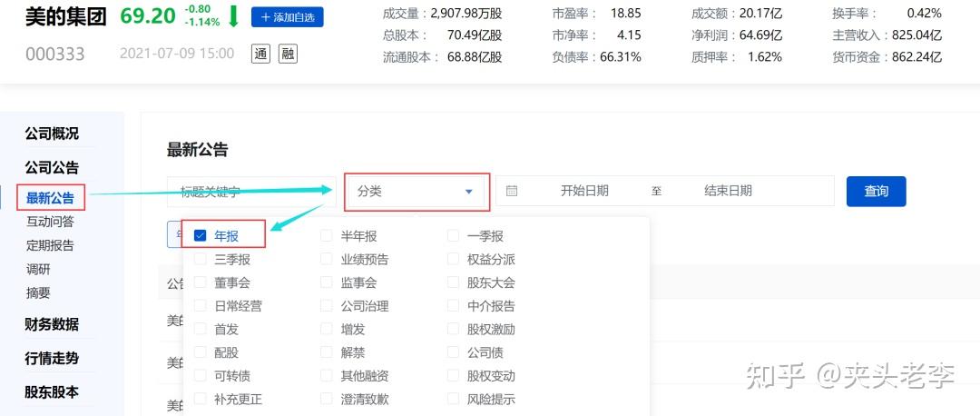Open 公司公告 sidebar section

point(52,168)
